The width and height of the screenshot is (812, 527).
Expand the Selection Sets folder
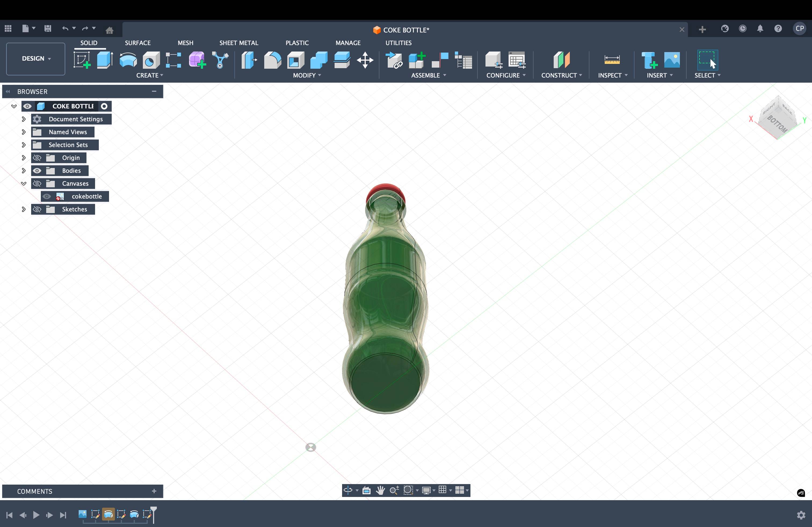click(x=24, y=145)
